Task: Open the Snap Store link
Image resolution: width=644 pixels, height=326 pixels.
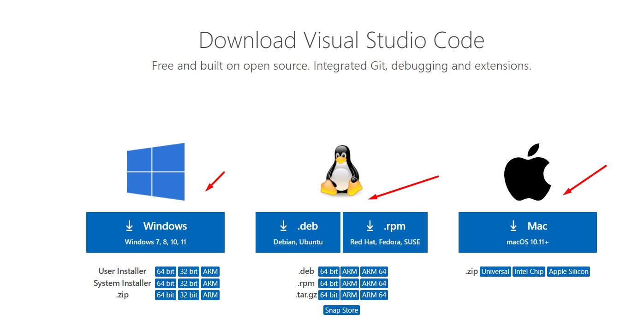Action: [341, 310]
